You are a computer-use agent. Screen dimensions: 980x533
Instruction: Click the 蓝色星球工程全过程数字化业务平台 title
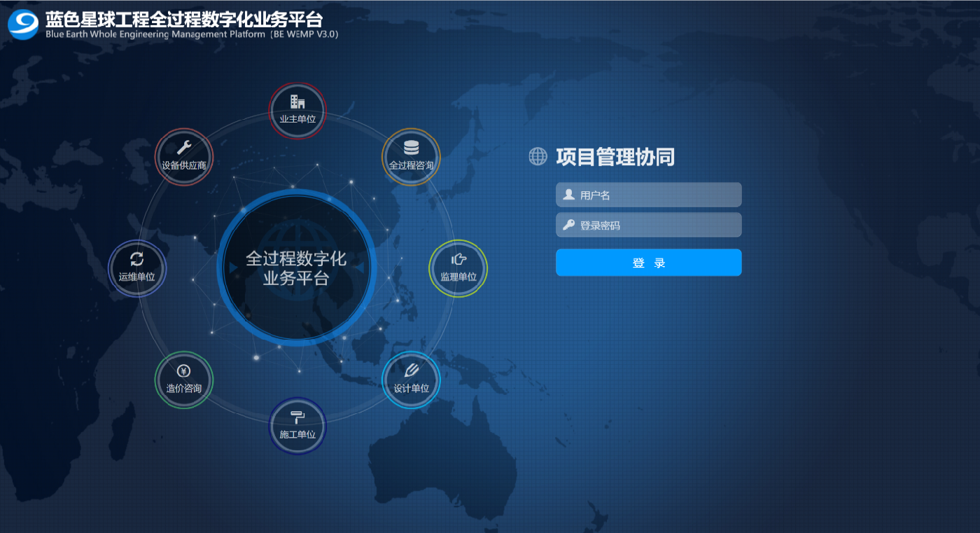click(x=184, y=19)
